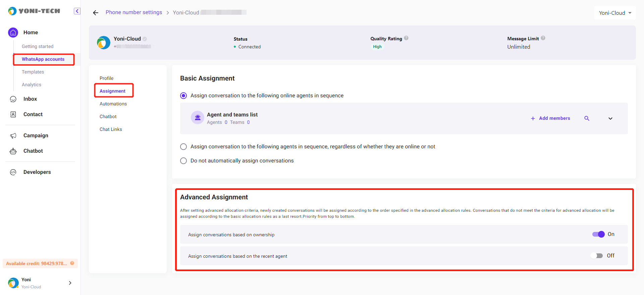Click the Contact card icon
The image size is (644, 295).
(x=13, y=114)
